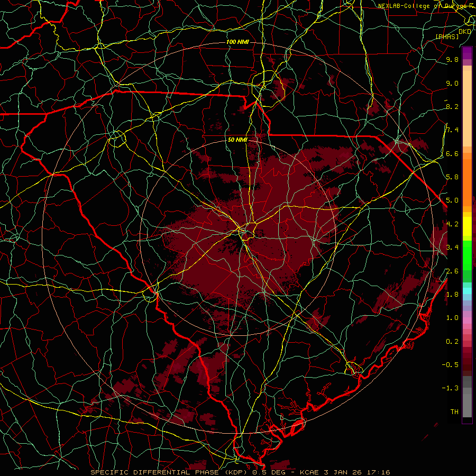Pick the cyan color bar segment
The height and width of the screenshot is (476, 476).
tap(467, 291)
